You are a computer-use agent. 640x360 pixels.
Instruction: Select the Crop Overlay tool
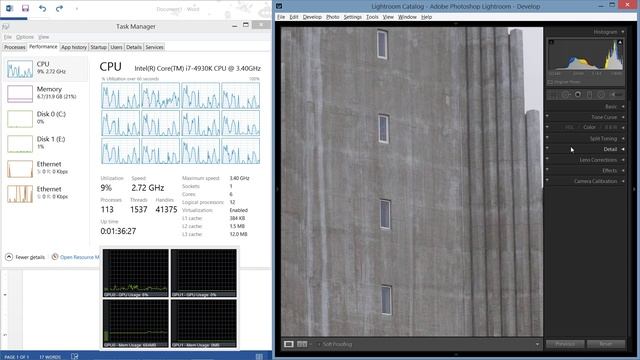(x=553, y=95)
